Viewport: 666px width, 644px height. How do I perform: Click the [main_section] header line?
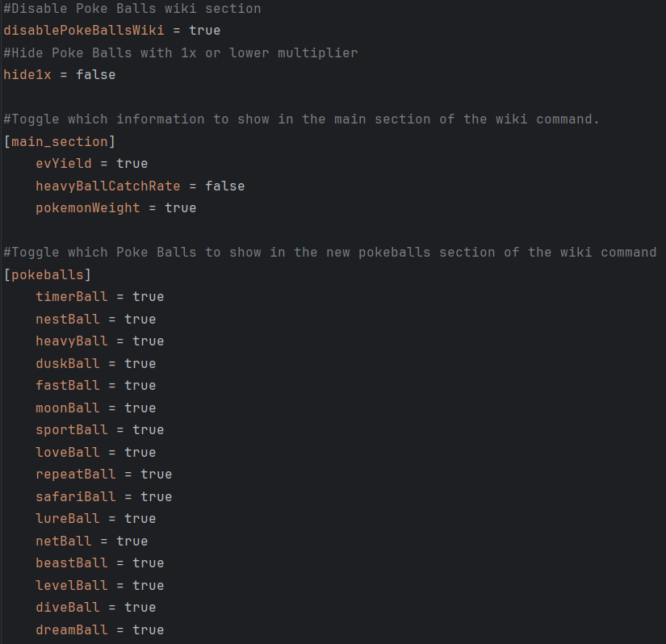pos(60,141)
